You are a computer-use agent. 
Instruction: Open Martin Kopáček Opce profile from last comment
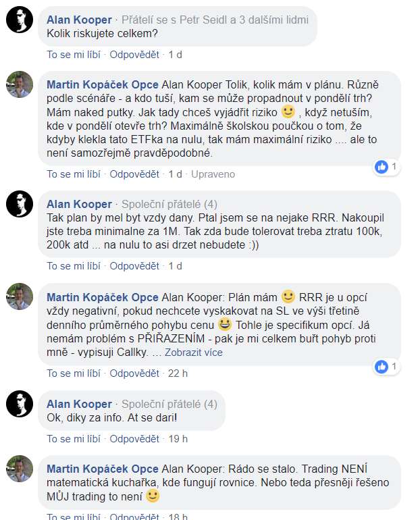tap(103, 469)
